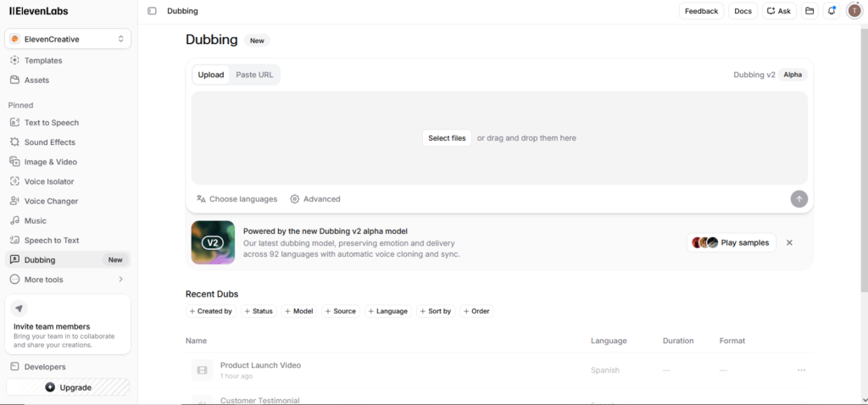Click the Feedback button
868x405 pixels.
(x=701, y=11)
